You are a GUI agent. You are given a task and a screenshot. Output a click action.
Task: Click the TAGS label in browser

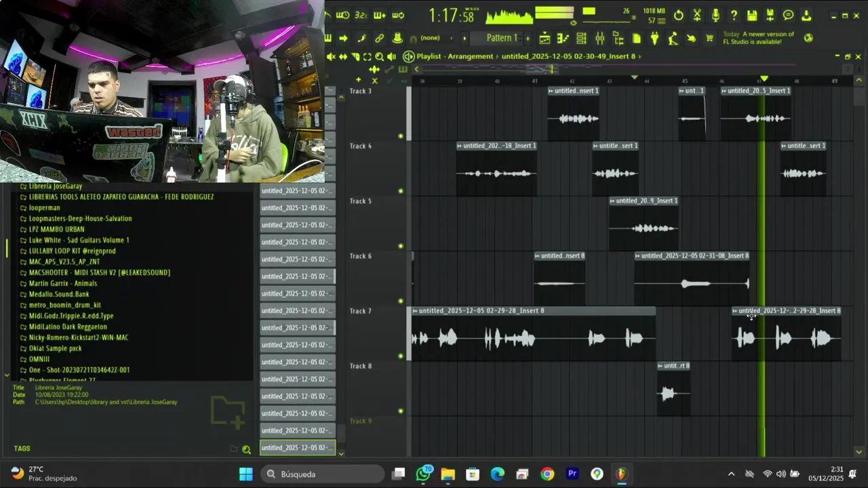[22, 449]
